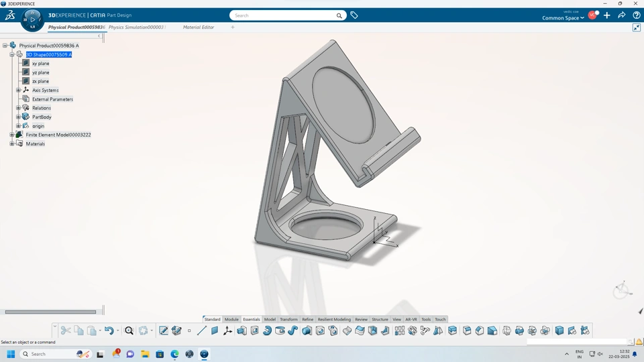The height and width of the screenshot is (362, 644).
Task: Click the tree panel horizontal scrollbar
Action: pos(50,312)
